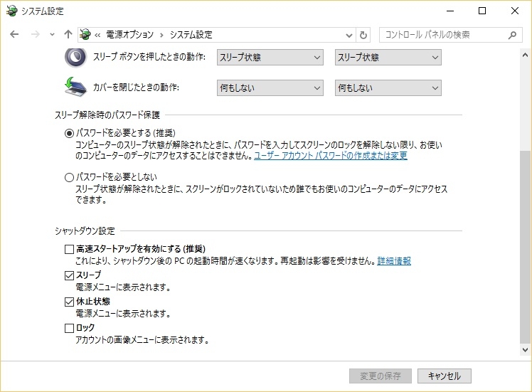Click the up-one-level arrow
Screen dimensions: 532x392
click(68, 34)
